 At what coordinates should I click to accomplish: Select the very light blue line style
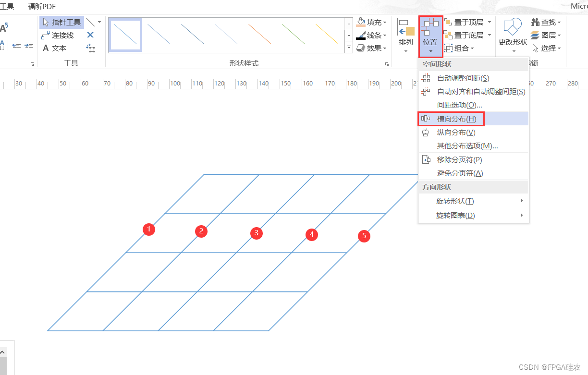point(226,34)
